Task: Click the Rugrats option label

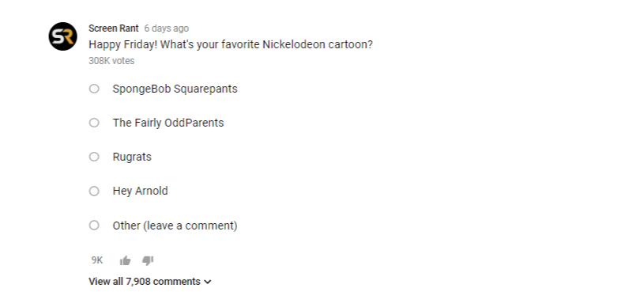Action: (132, 157)
